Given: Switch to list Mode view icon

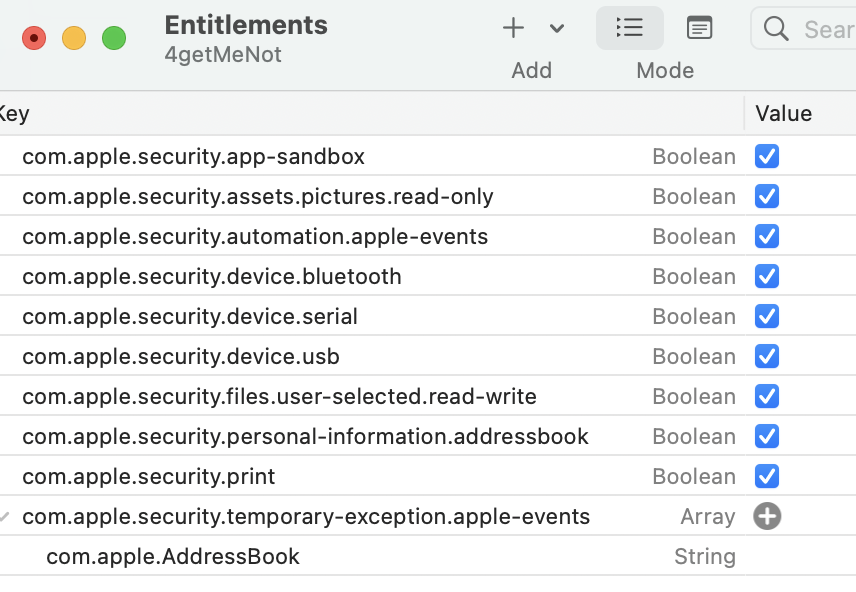Looking at the screenshot, I should click(630, 28).
